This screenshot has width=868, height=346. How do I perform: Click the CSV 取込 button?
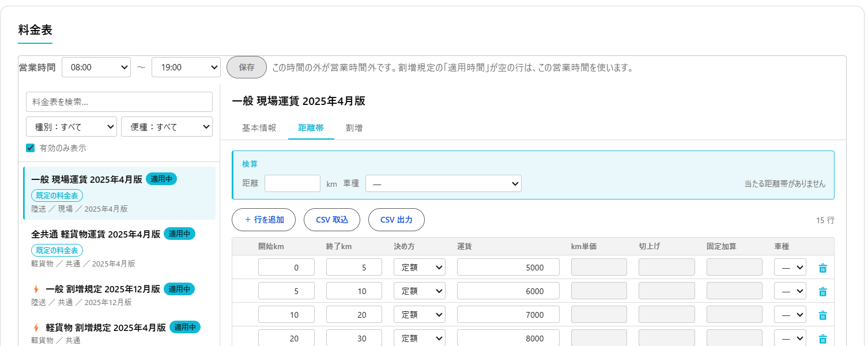click(x=332, y=220)
